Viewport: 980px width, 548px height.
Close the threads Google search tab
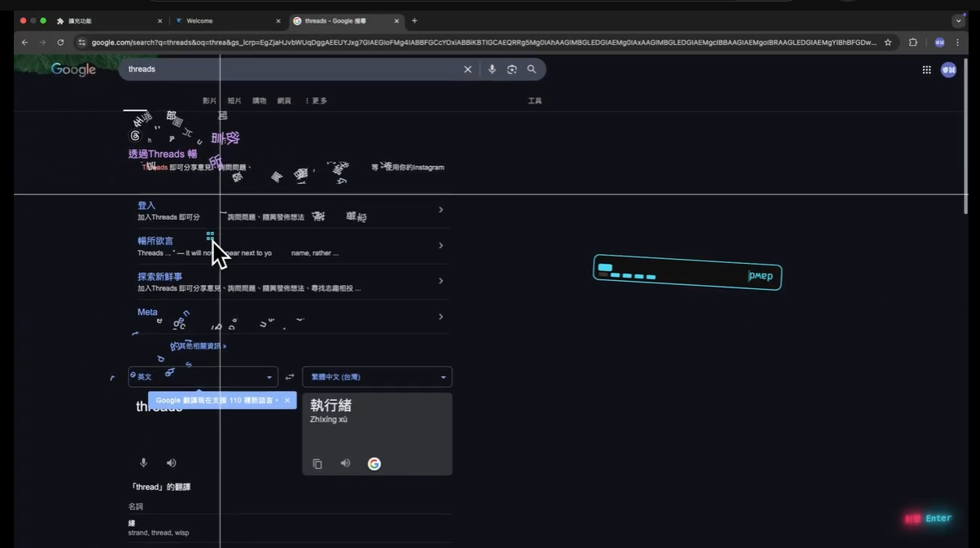point(398,20)
